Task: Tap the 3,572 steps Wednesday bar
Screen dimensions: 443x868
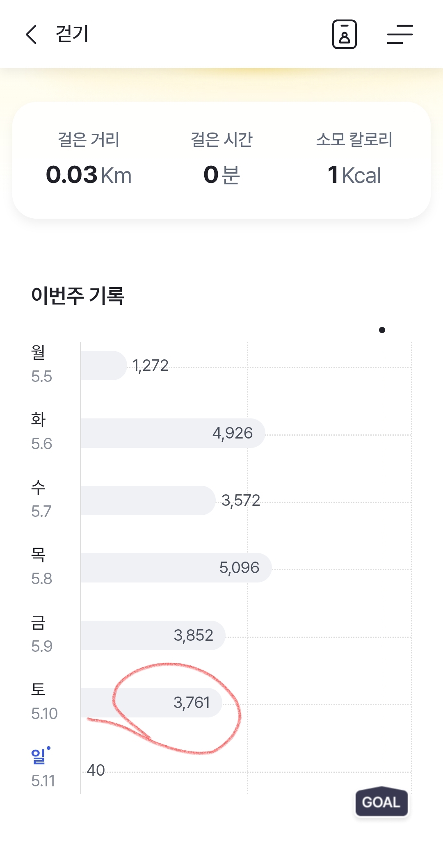Action: (x=148, y=500)
